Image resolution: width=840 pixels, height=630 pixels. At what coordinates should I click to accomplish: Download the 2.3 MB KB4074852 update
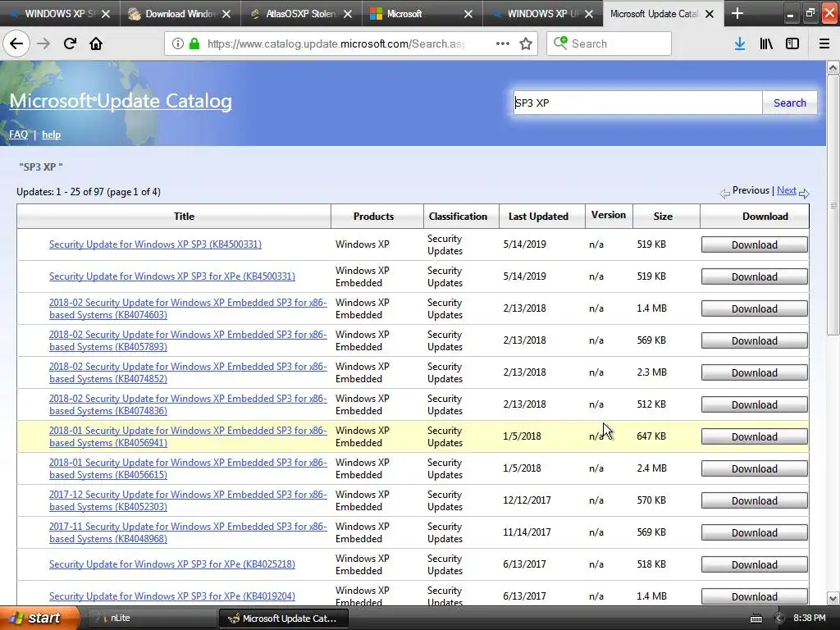point(755,373)
